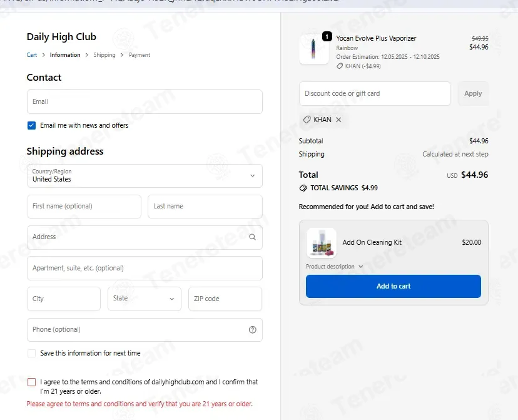Click the Add On Cleaning Kit thumbnail
This screenshot has height=420, width=518.
coord(321,243)
